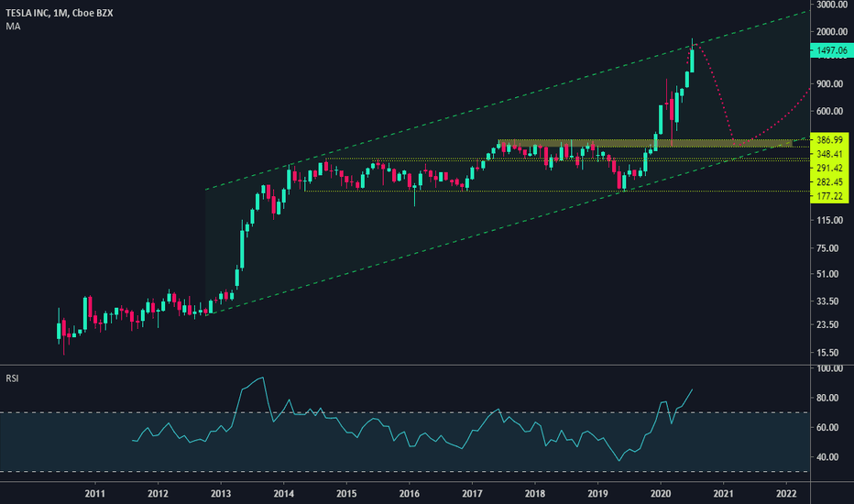Click 2018 on the time axis
854x504 pixels.
(x=535, y=494)
